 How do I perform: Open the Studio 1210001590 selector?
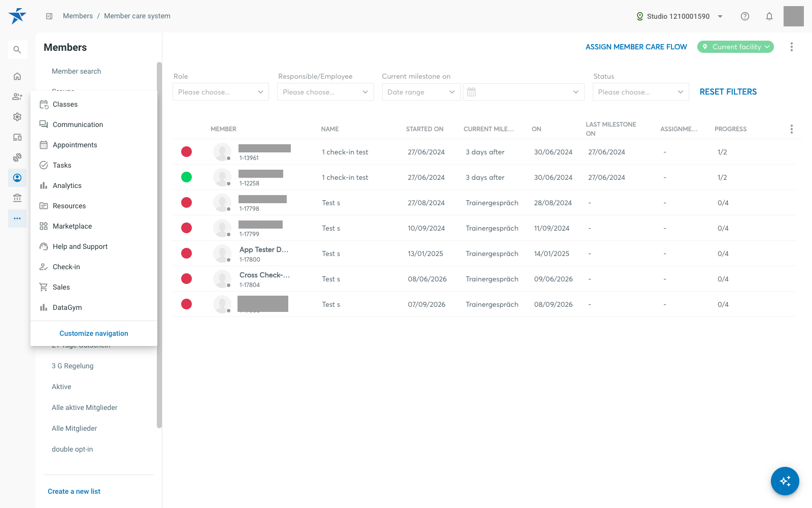click(680, 16)
